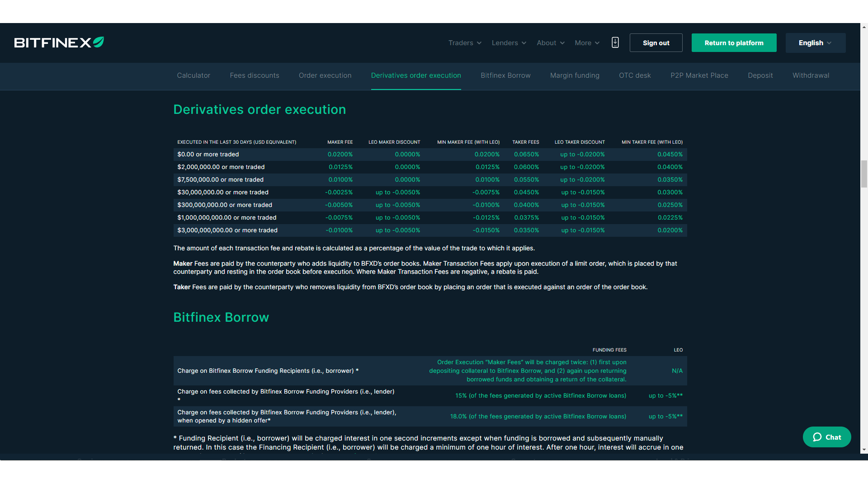Expand the Traders navigation dropdown
The image size is (868, 488).
465,42
